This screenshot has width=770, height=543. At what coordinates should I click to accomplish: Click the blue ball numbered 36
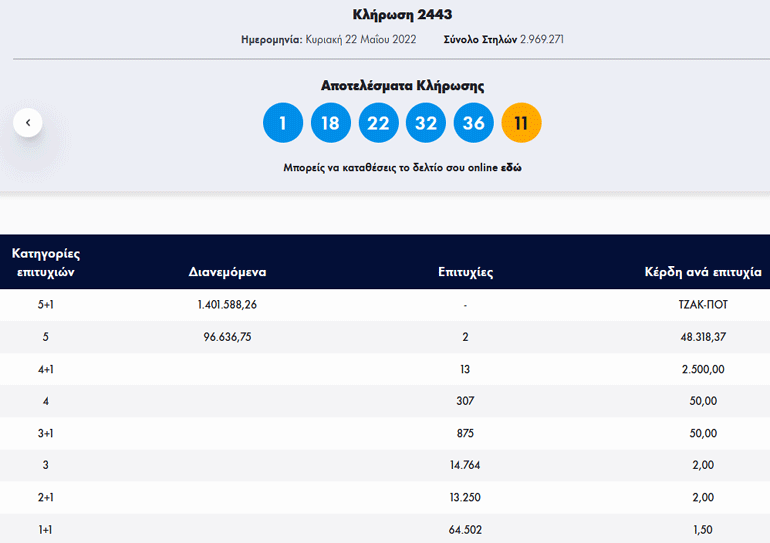[x=474, y=123]
